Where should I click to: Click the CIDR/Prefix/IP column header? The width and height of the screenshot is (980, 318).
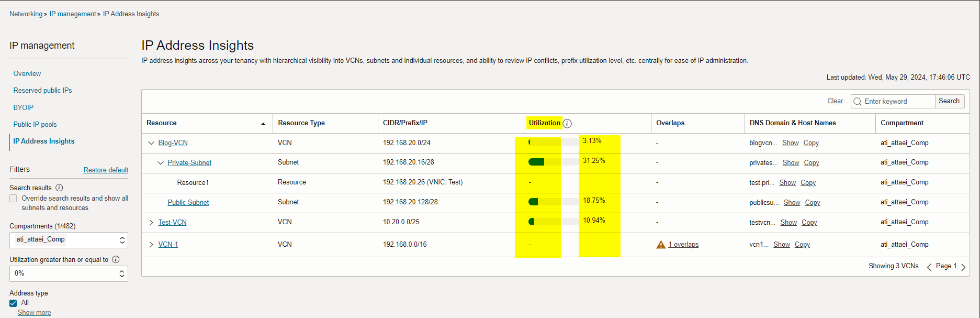pos(405,123)
